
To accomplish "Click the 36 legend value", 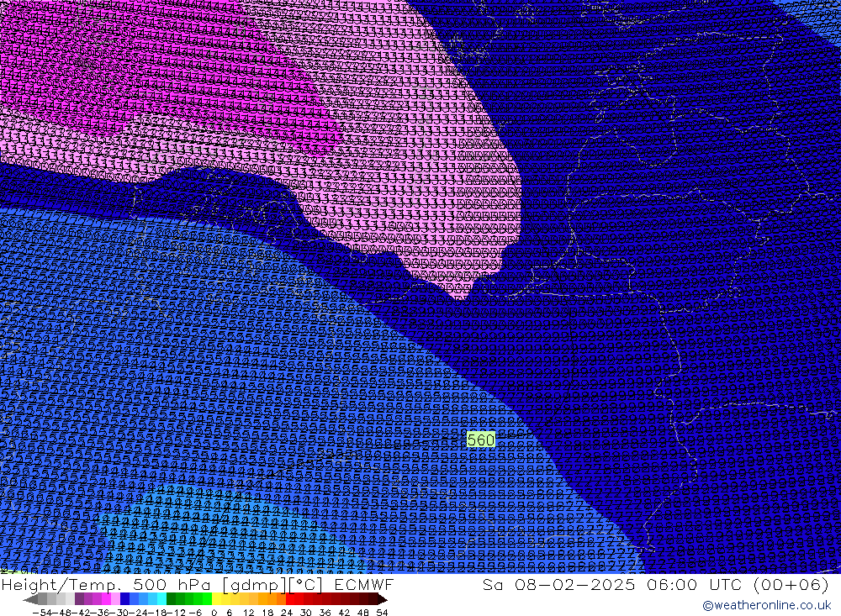I will pos(325,613).
